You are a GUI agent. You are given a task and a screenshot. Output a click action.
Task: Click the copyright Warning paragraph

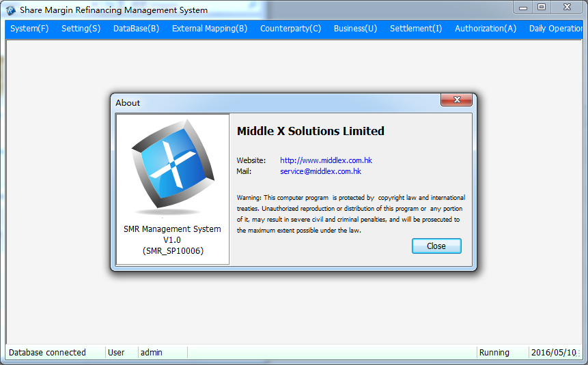[x=350, y=214]
